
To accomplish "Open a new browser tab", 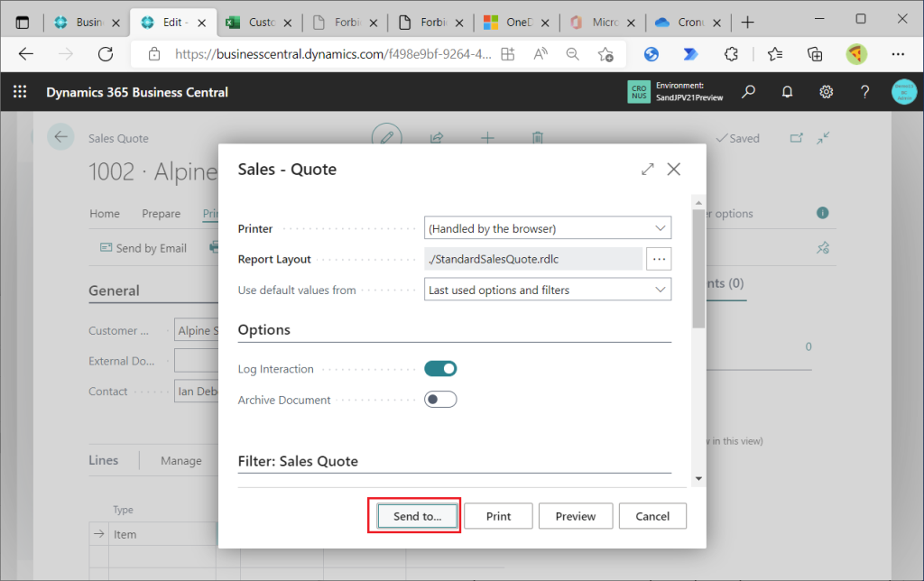I will pyautogui.click(x=747, y=23).
